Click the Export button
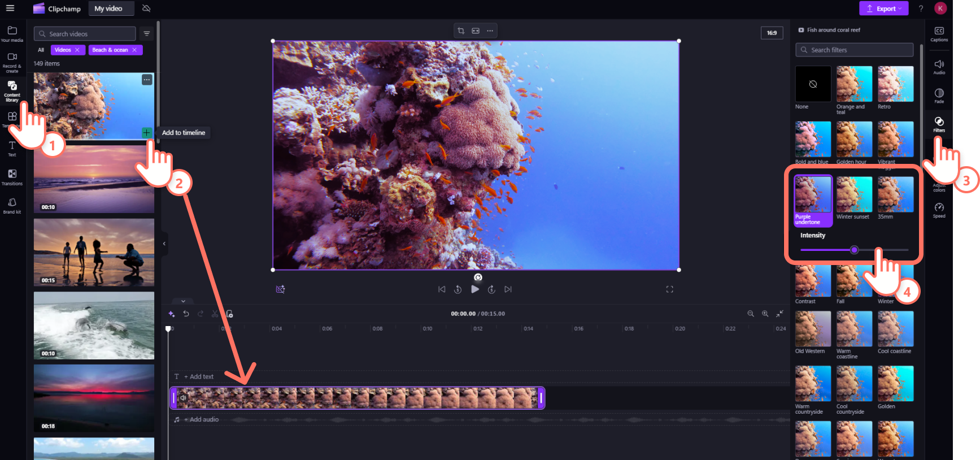Image resolution: width=980 pixels, height=460 pixels. pos(883,8)
